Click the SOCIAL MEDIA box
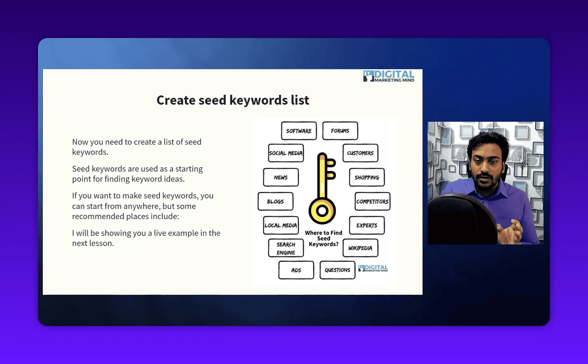The width and height of the screenshot is (588, 364). 286,153
